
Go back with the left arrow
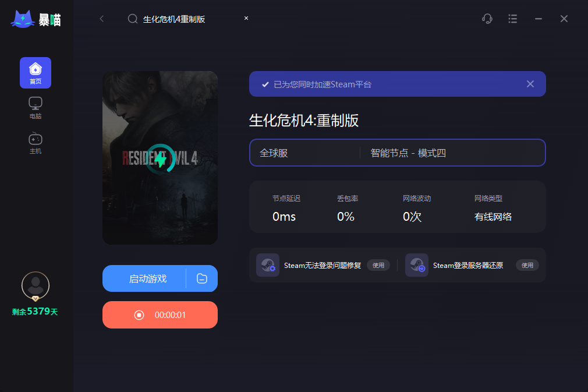coord(102,19)
